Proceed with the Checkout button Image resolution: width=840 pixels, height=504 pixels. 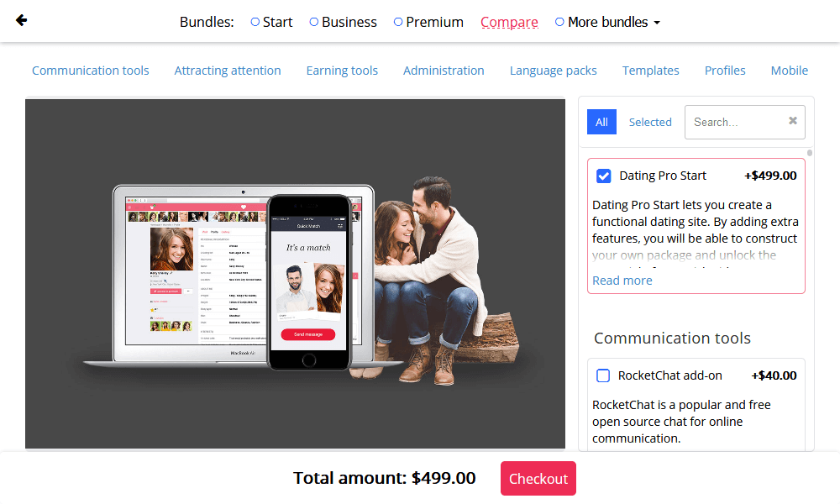pos(538,478)
